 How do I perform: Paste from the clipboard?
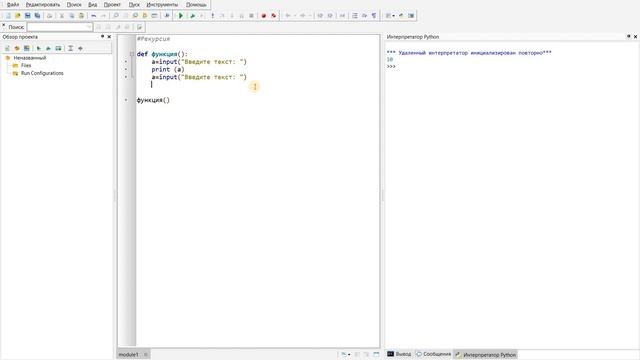[81, 16]
